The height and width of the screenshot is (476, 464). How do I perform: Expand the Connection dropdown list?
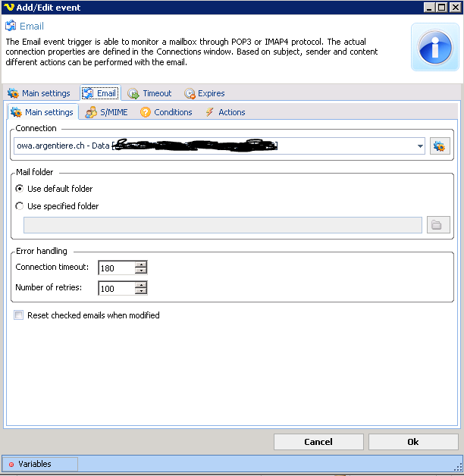tap(420, 146)
